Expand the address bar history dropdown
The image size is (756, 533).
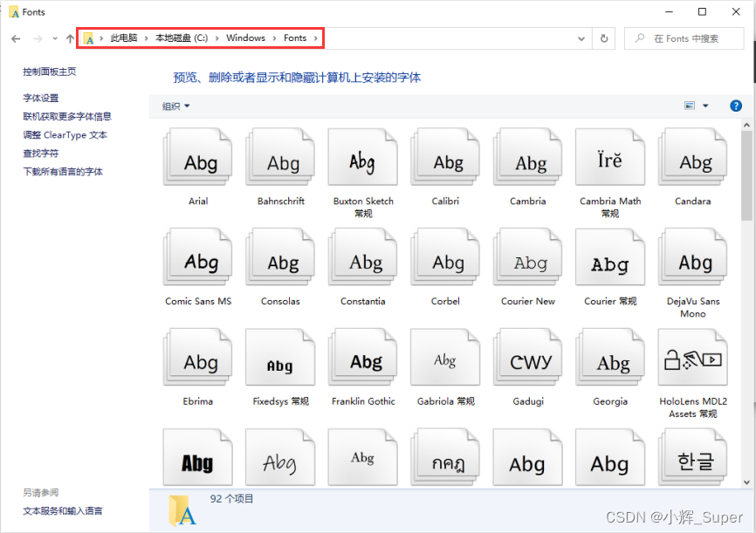point(581,38)
